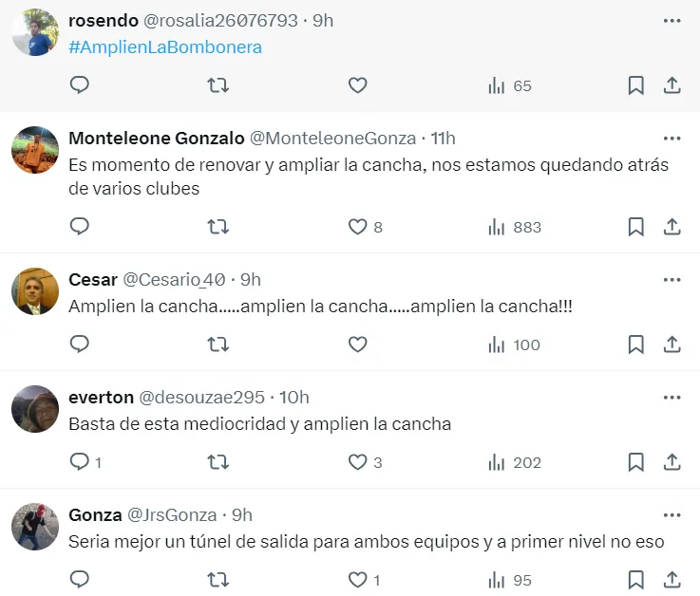
Task: View analytics on everton's tweet
Action: (514, 462)
